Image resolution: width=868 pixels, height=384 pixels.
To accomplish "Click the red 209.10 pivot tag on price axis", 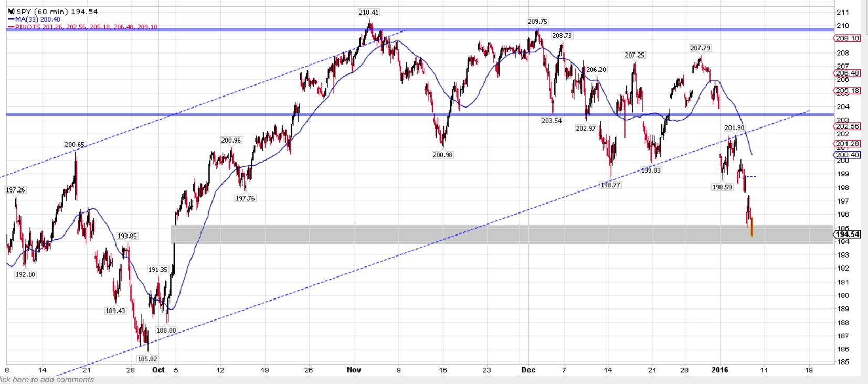I will point(848,38).
